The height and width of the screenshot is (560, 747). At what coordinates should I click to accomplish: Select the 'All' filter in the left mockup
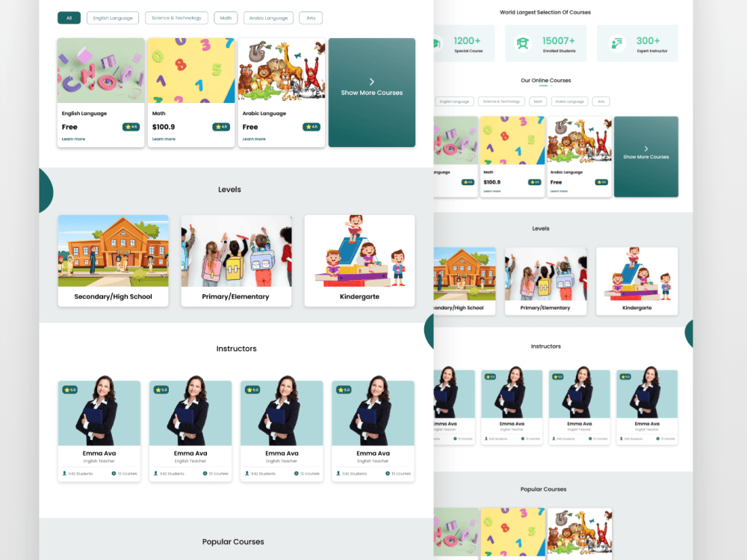69,18
